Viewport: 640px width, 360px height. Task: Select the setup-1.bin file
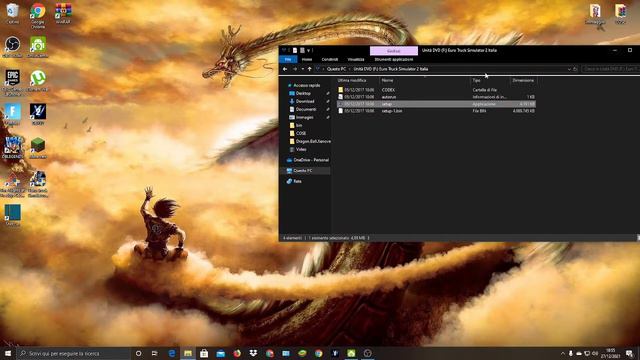[x=436, y=111]
